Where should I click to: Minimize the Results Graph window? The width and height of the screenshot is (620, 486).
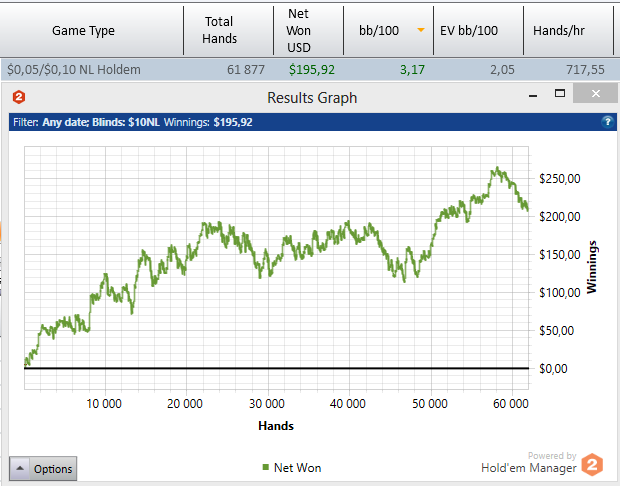pyautogui.click(x=533, y=95)
